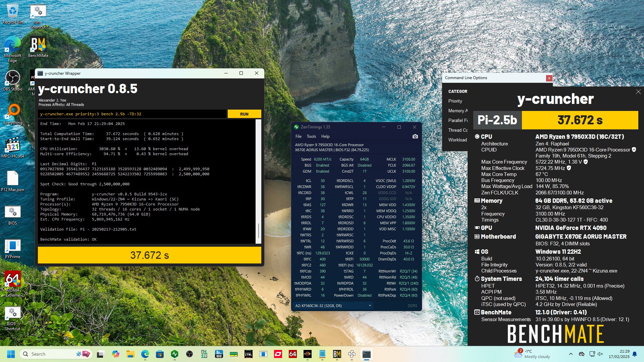Click the ZenTimings screenshot camera icon

click(x=415, y=136)
